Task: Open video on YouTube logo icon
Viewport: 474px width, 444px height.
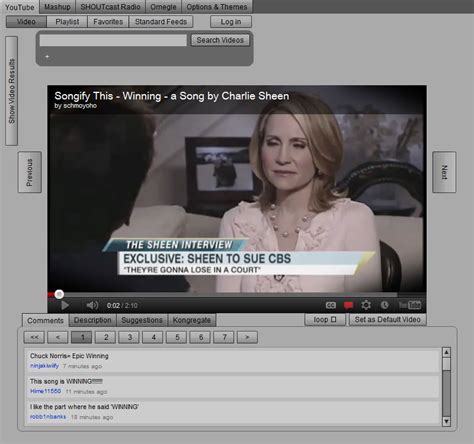Action: coord(410,305)
